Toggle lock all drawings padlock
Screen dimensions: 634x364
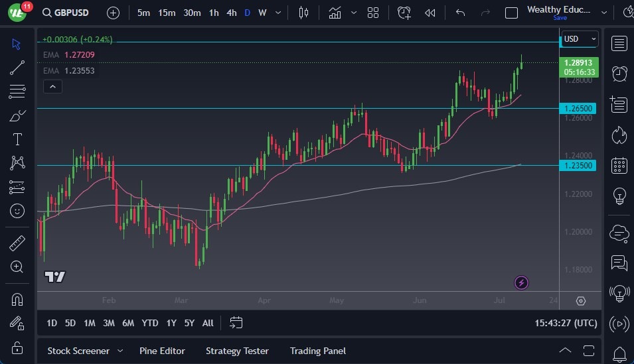[x=17, y=347]
